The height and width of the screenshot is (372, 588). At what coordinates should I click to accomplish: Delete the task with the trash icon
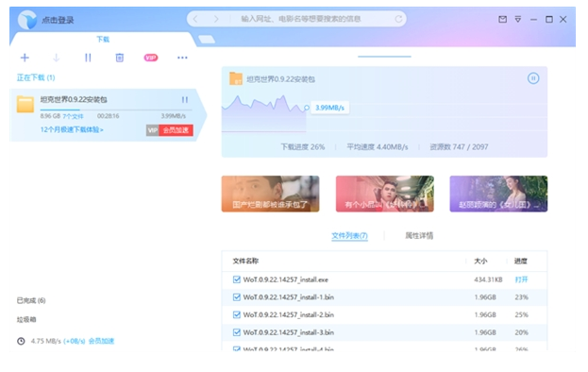[x=119, y=58]
